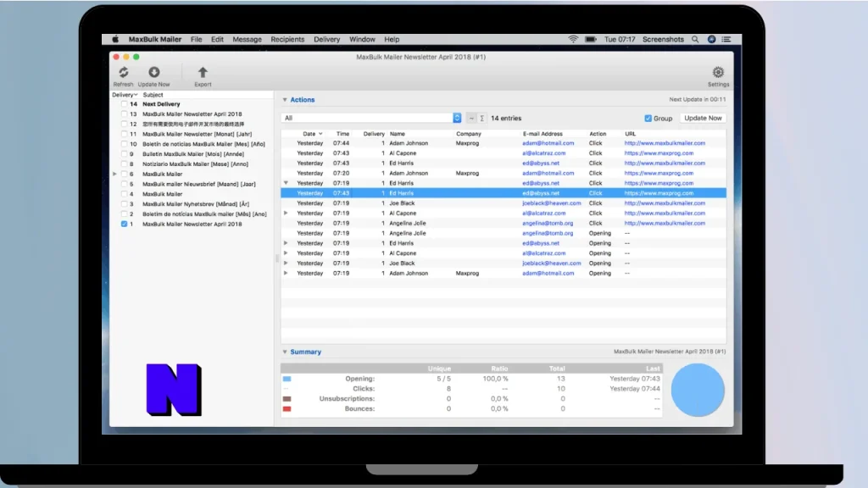The image size is (868, 488).
Task: Collapse the Actions section triangle
Action: (x=285, y=100)
